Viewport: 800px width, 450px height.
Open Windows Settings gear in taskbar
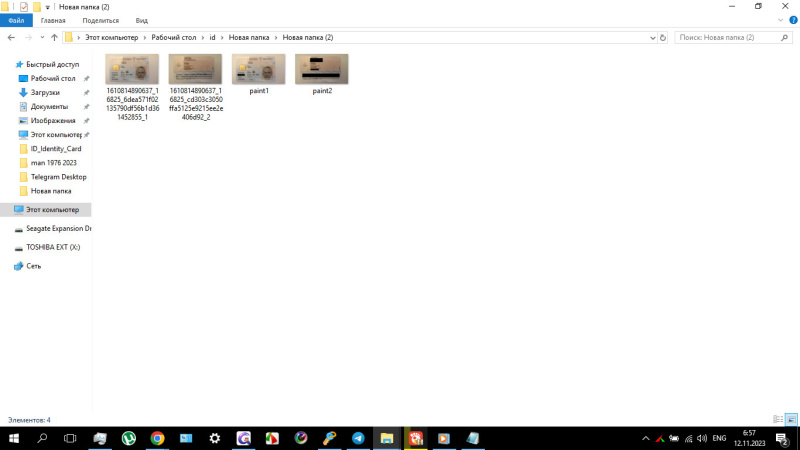(x=215, y=438)
